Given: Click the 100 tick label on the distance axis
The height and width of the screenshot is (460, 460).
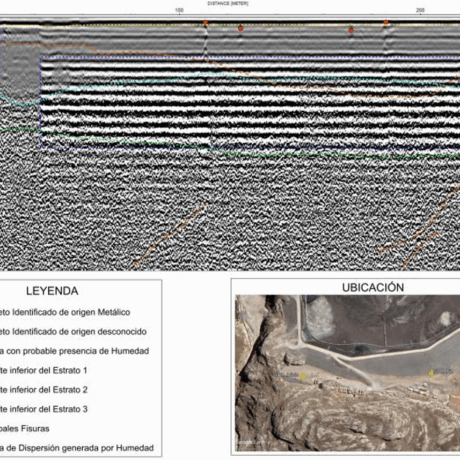Looking at the screenshot, I should 179,10.
